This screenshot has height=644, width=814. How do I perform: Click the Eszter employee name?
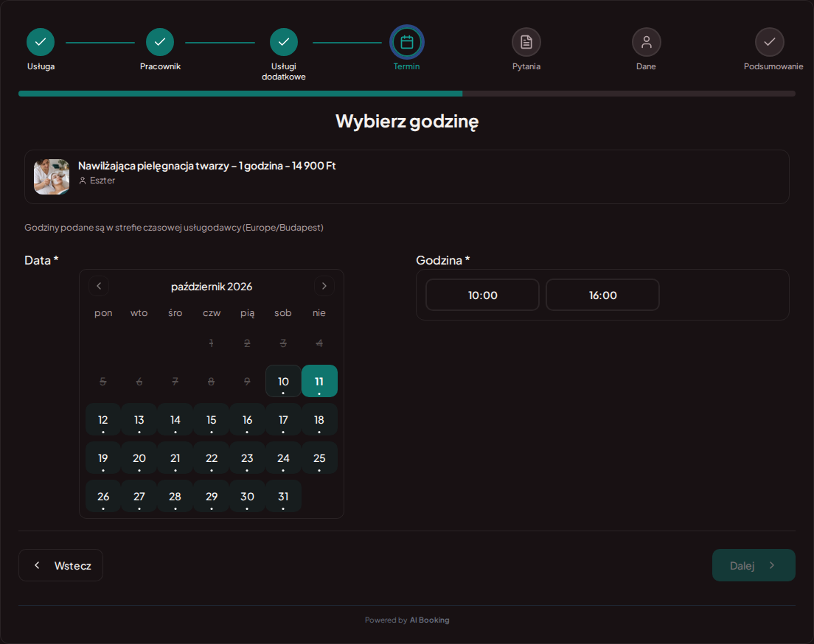(x=102, y=181)
